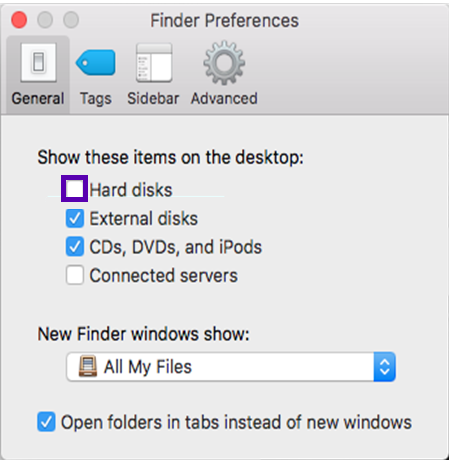Open the Advanced gear icon

coord(224,62)
